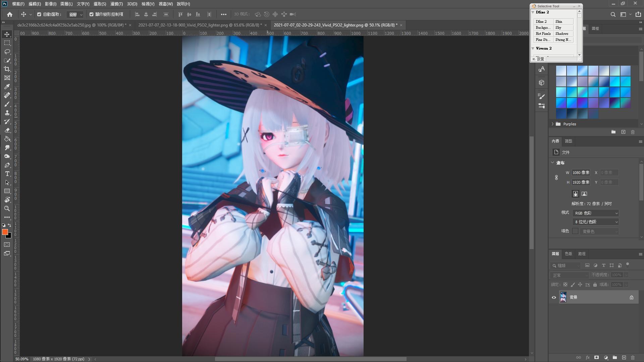The height and width of the screenshot is (362, 644).
Task: Hide the 背景 layer visibility eye
Action: pyautogui.click(x=554, y=297)
